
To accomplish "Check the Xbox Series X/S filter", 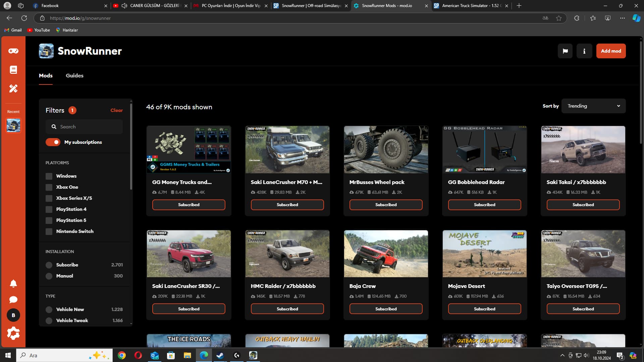I will coord(49,198).
